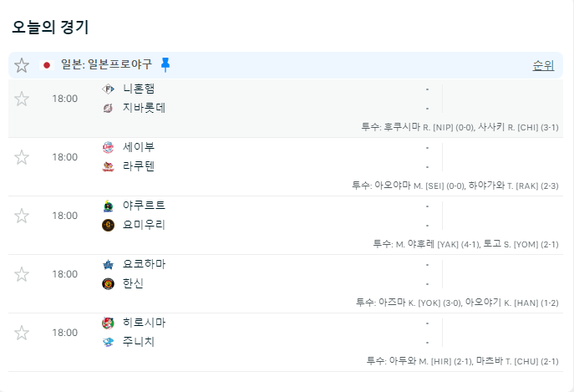
Task: Favorite the 요코하마 vs 한신 match
Action: tap(22, 274)
